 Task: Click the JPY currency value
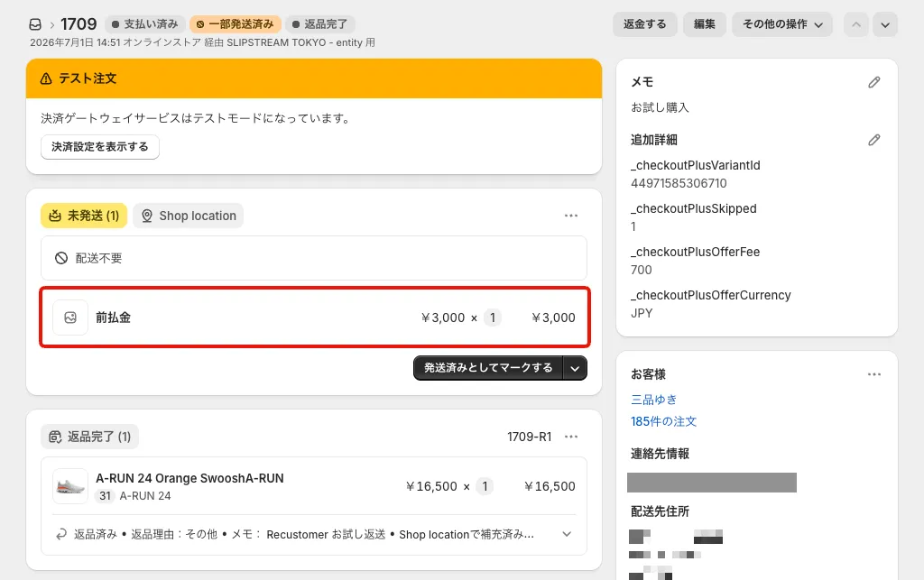click(642, 313)
